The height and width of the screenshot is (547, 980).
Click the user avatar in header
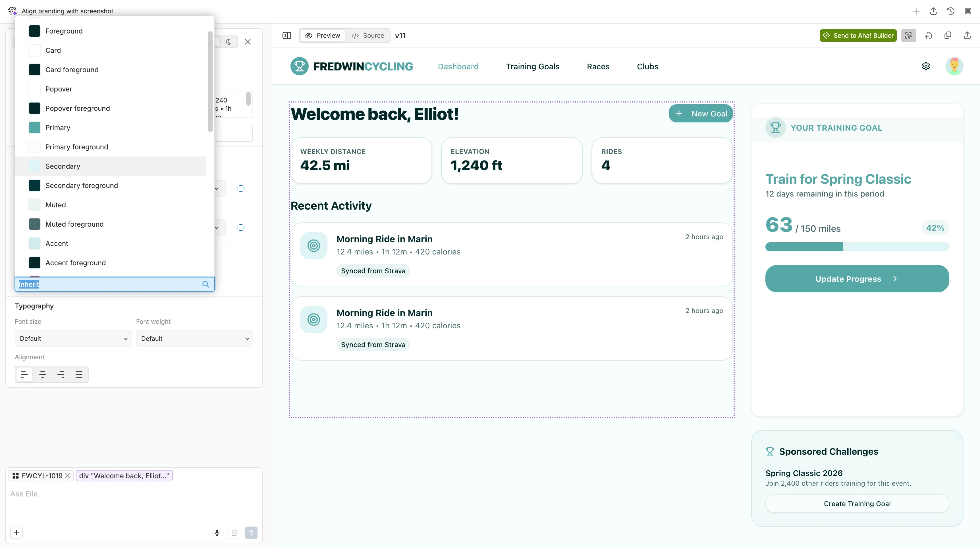pyautogui.click(x=954, y=66)
